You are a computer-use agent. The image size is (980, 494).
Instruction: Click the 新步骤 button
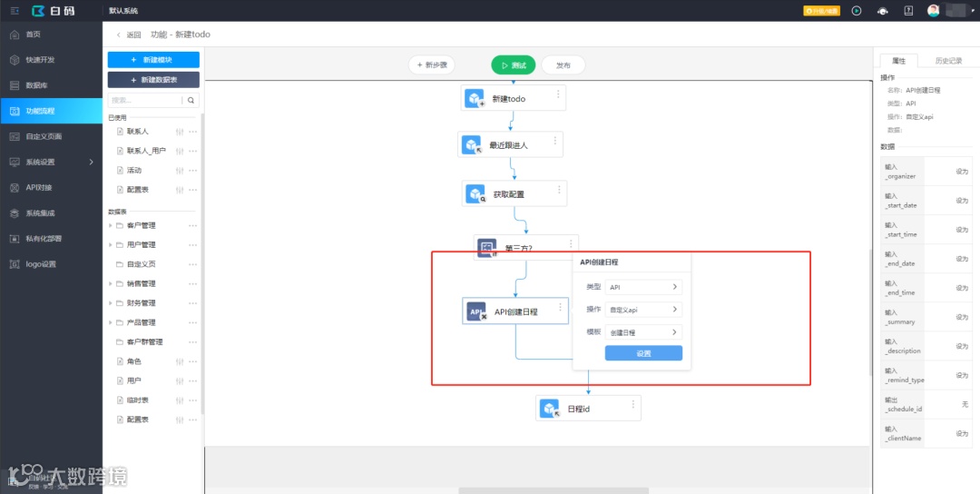point(432,64)
